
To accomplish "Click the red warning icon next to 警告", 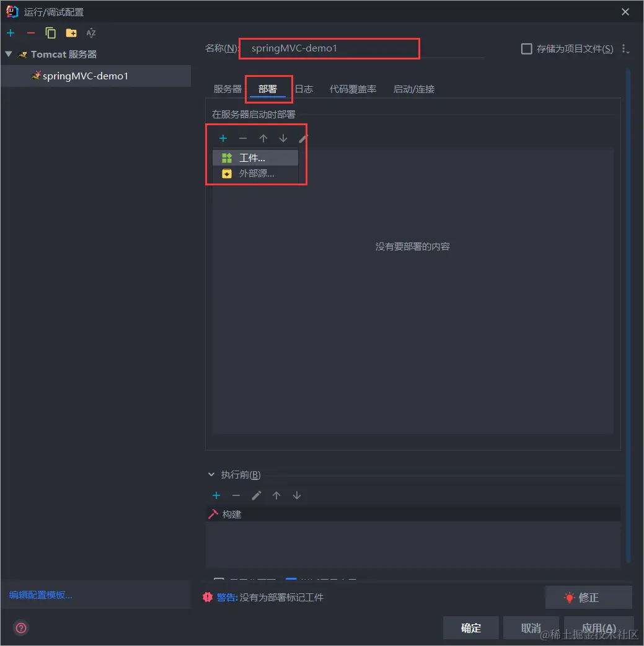I will pos(208,597).
